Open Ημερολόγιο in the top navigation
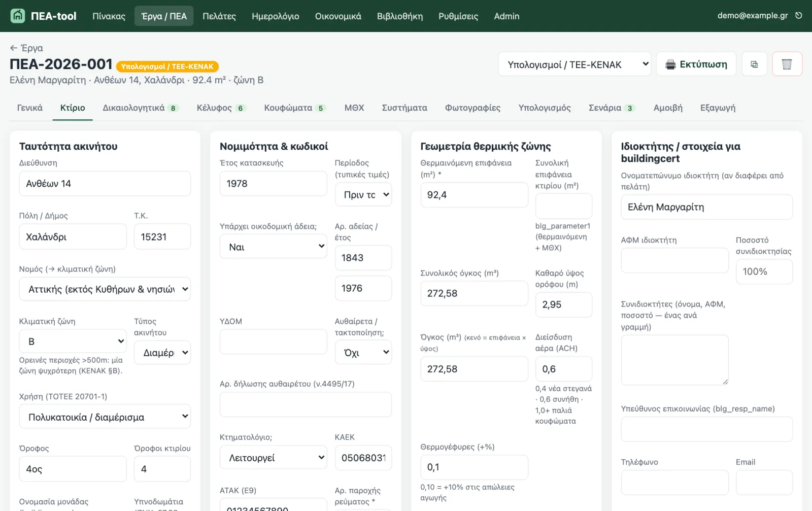812x511 pixels. [x=276, y=16]
